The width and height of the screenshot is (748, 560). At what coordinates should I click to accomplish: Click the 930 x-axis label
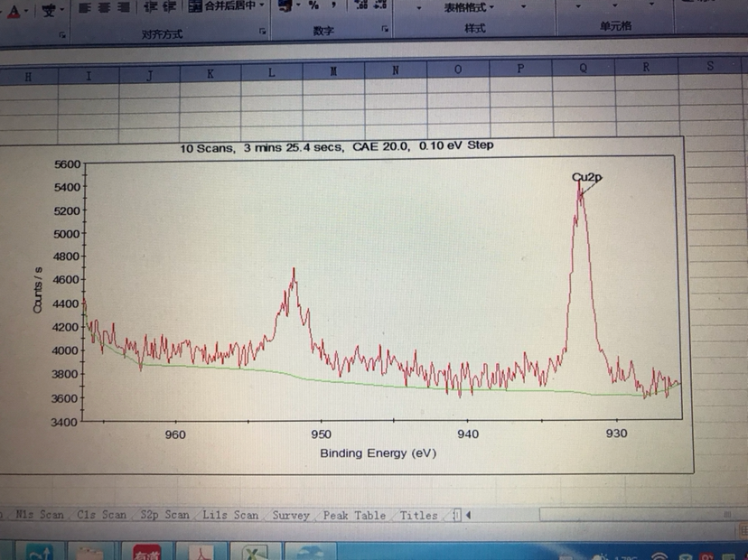pyautogui.click(x=616, y=434)
